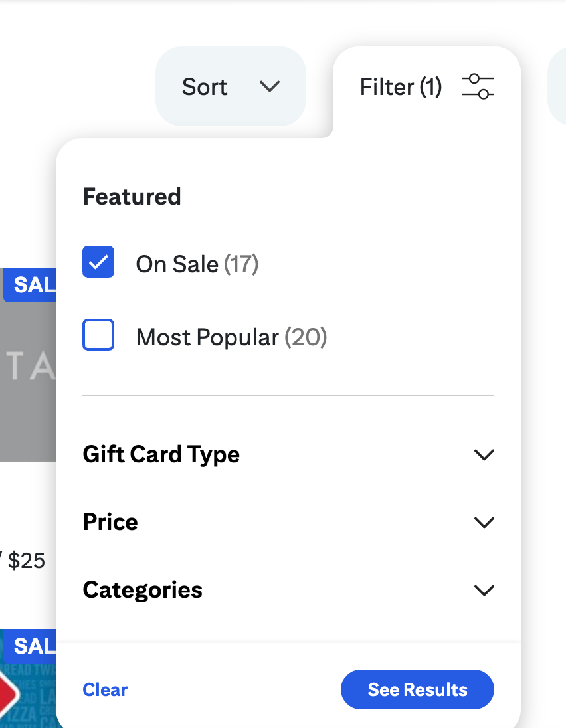Click the Price section chevron icon
Screen dimensions: 566x728
484,522
